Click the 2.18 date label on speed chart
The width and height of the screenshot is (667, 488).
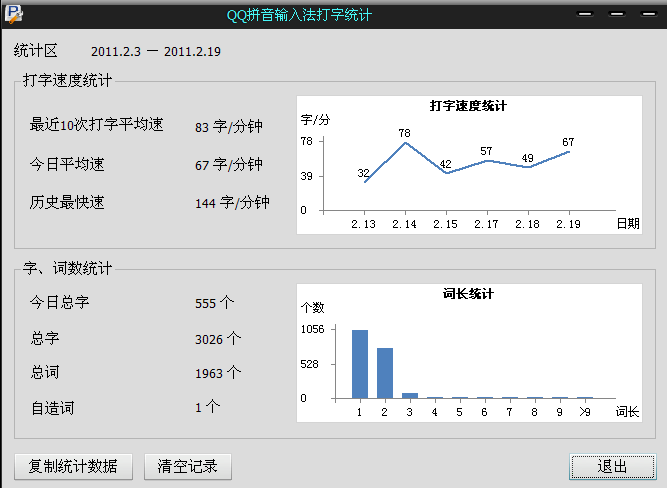pyautogui.click(x=527, y=224)
